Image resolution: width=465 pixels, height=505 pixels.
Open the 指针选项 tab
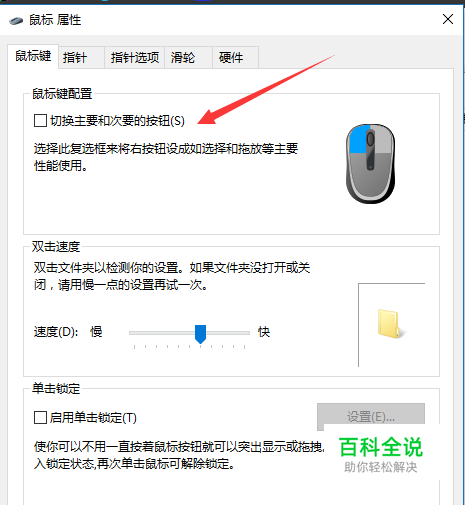pyautogui.click(x=135, y=58)
